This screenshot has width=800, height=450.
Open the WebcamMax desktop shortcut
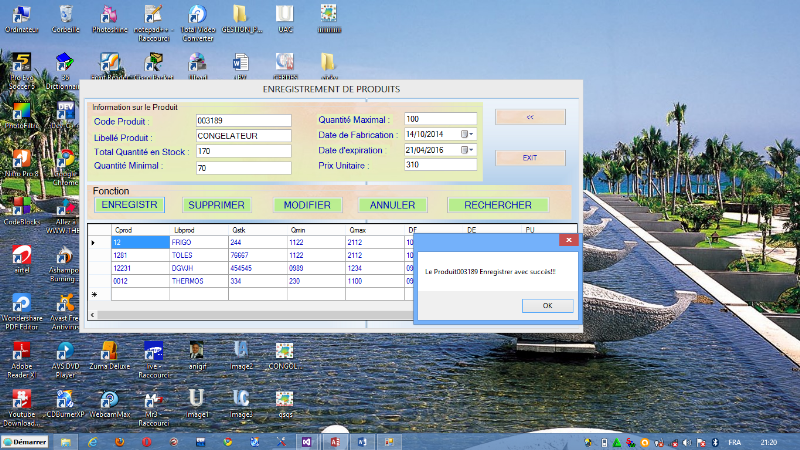point(109,400)
